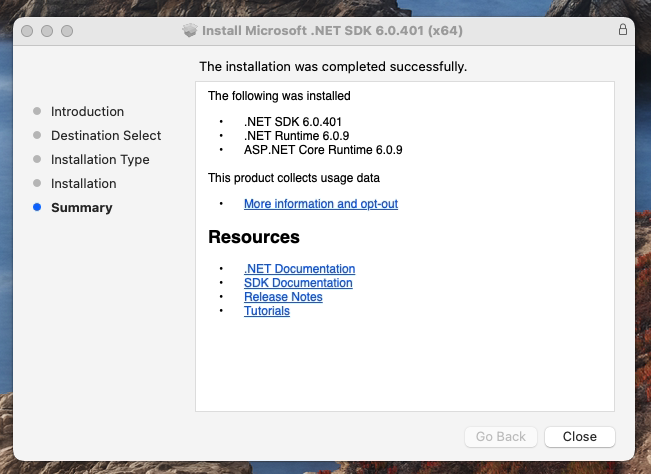Viewport: 651px width, 474px height.
Task: Click the installer package icon in title
Action: (190, 30)
